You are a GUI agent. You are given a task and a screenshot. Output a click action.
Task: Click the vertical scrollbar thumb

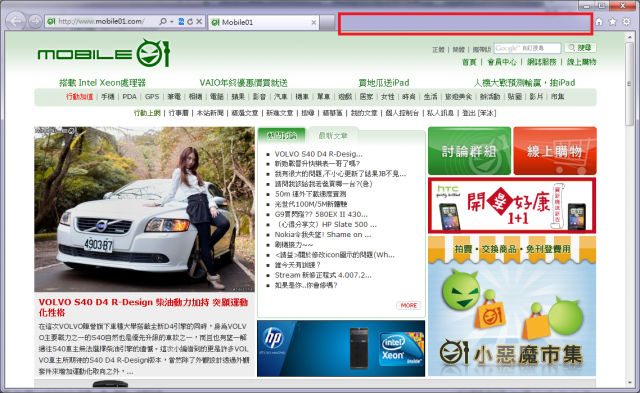pyautogui.click(x=630, y=84)
